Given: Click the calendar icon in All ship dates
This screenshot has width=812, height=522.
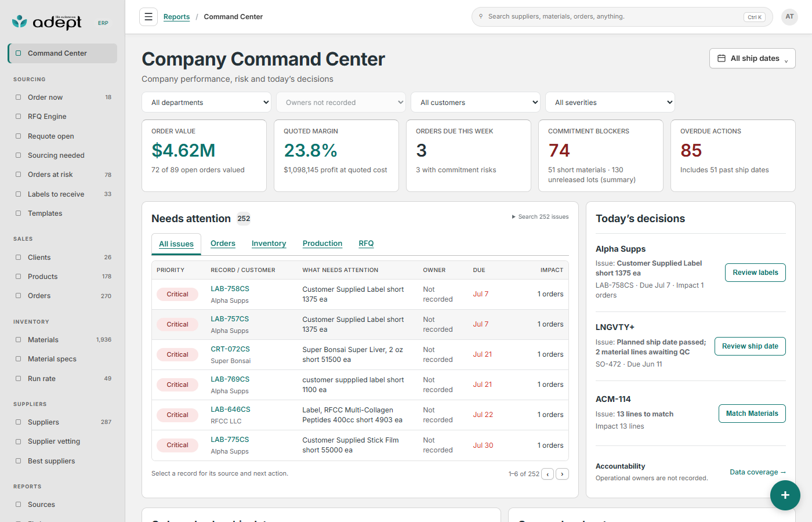Looking at the screenshot, I should (x=722, y=59).
